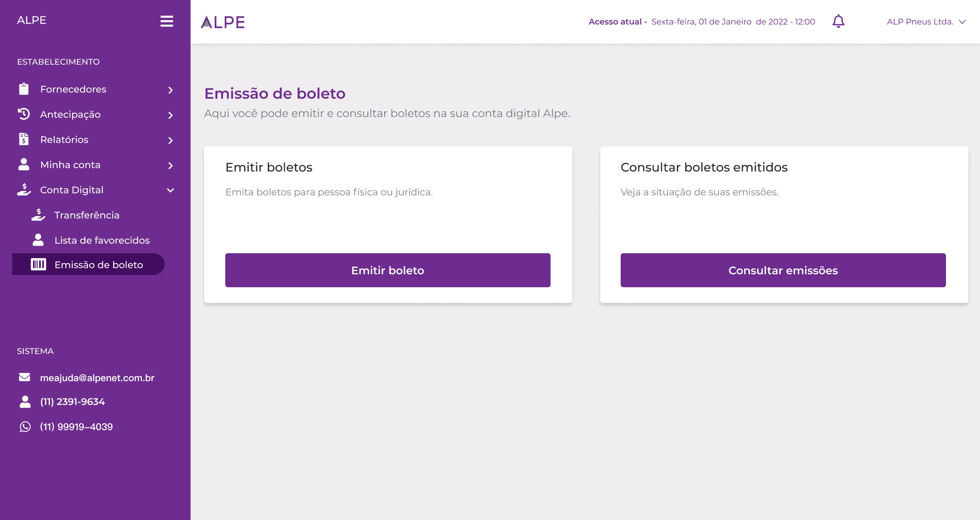Toggle the hamburger menu icon

(167, 21)
